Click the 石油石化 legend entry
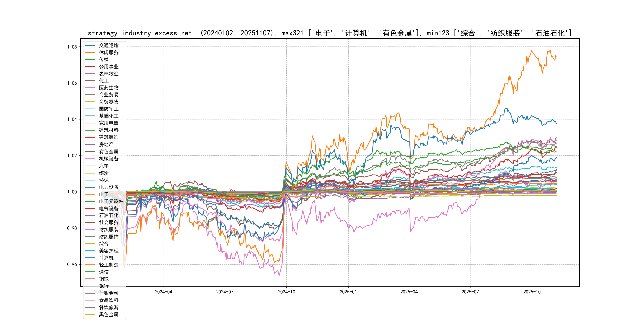This screenshot has height=322, width=644. [x=109, y=215]
